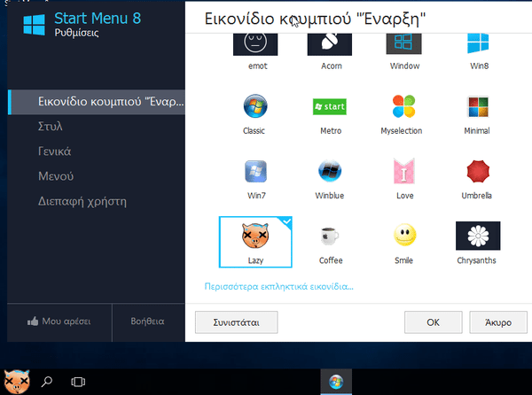532x395 pixels.
Task: Confirm with the OK button
Action: (433, 322)
